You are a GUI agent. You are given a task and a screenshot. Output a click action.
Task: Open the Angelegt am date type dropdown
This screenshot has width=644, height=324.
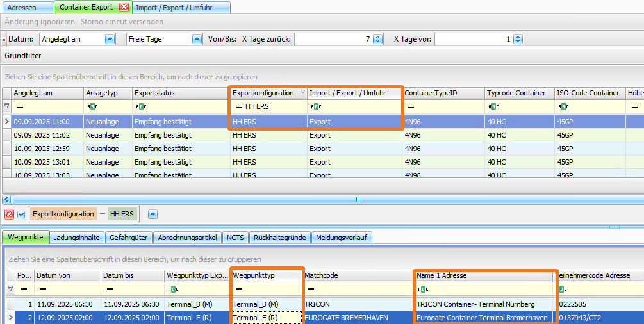coord(110,39)
